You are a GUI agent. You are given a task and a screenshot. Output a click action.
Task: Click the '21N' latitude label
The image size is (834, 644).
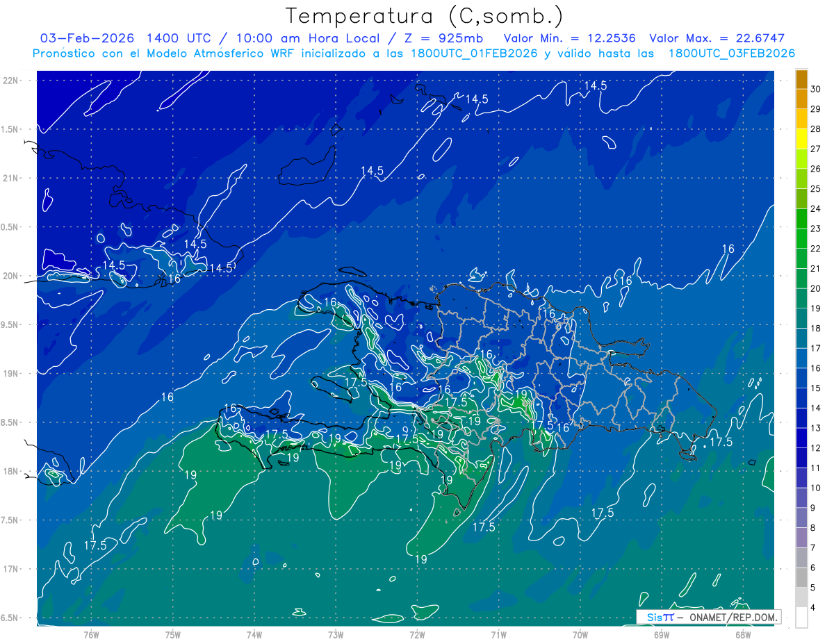coord(11,178)
